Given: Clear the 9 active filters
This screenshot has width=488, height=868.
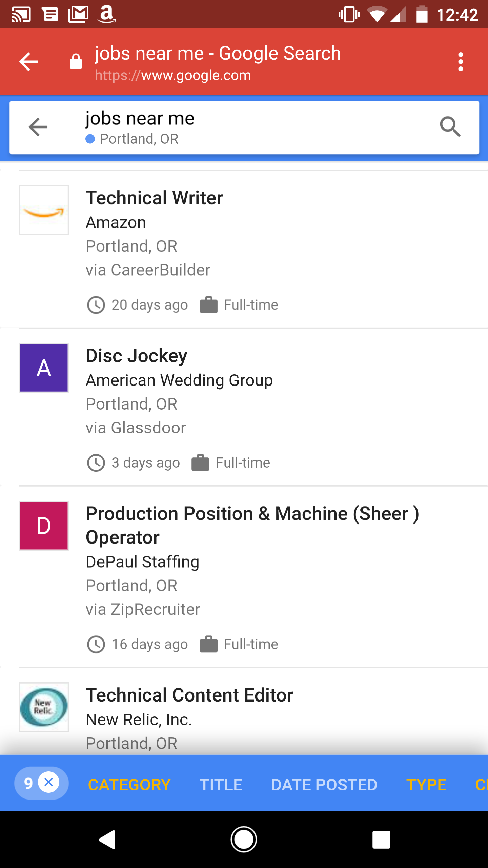Looking at the screenshot, I should 49,783.
